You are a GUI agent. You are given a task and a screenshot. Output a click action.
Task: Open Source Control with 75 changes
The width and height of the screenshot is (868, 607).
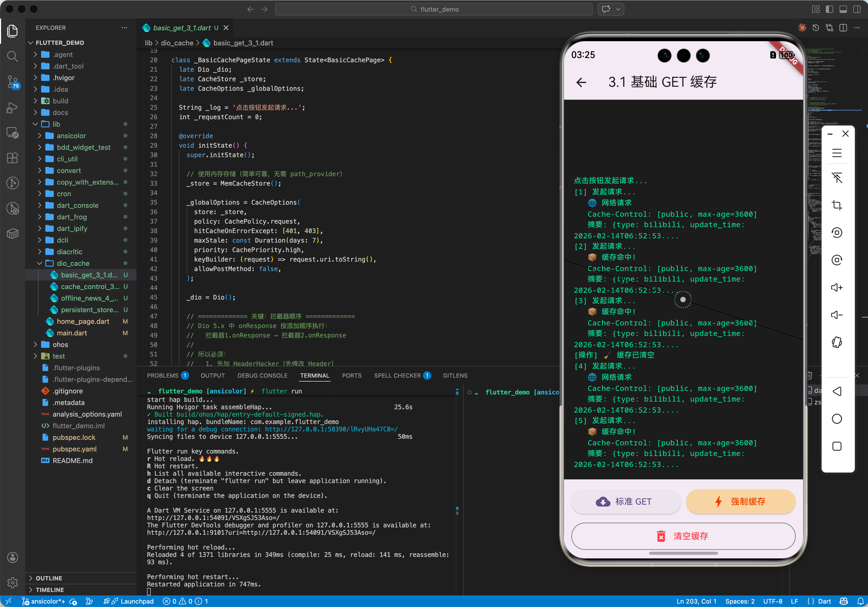pyautogui.click(x=12, y=82)
